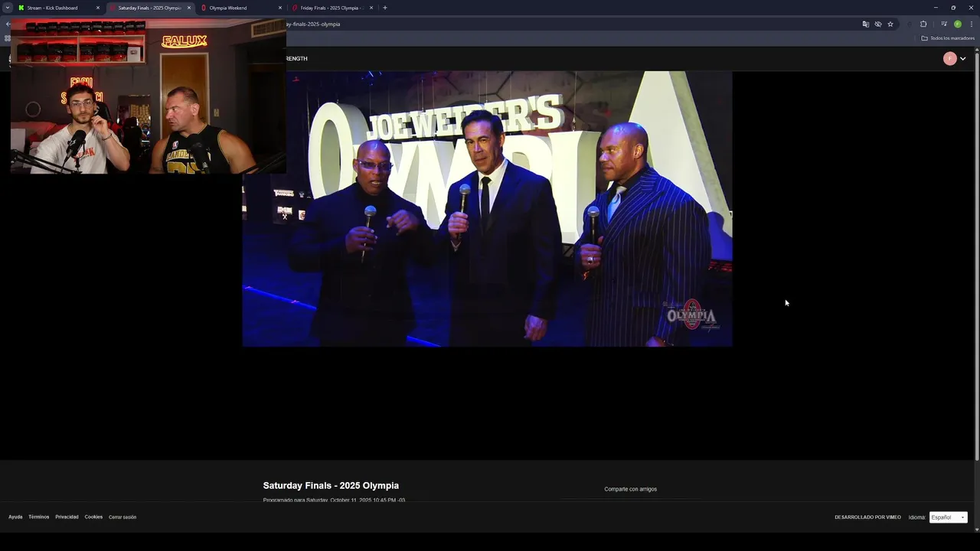Open the Idioma language dropdown showing Español
The width and height of the screenshot is (980, 551).
949,517
